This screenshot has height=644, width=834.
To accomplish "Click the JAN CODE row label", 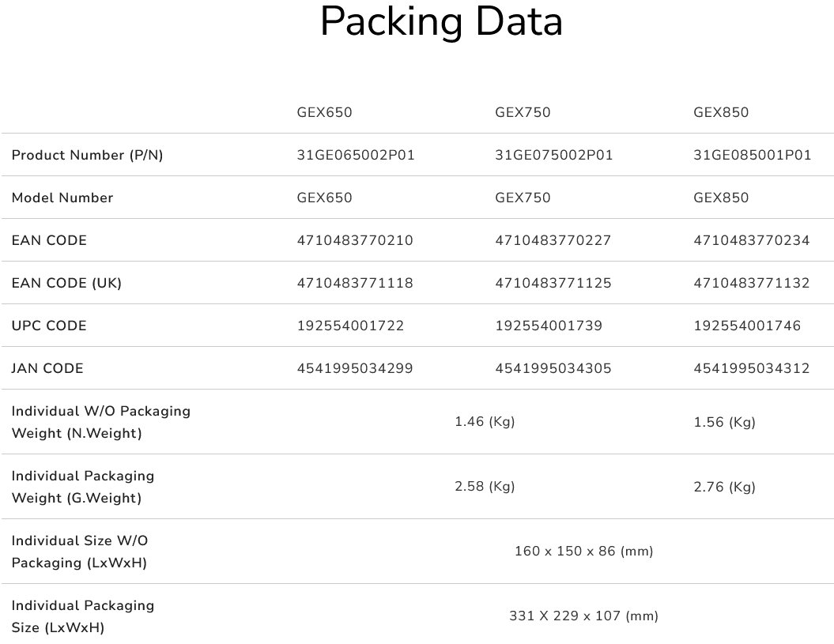I will tap(47, 368).
